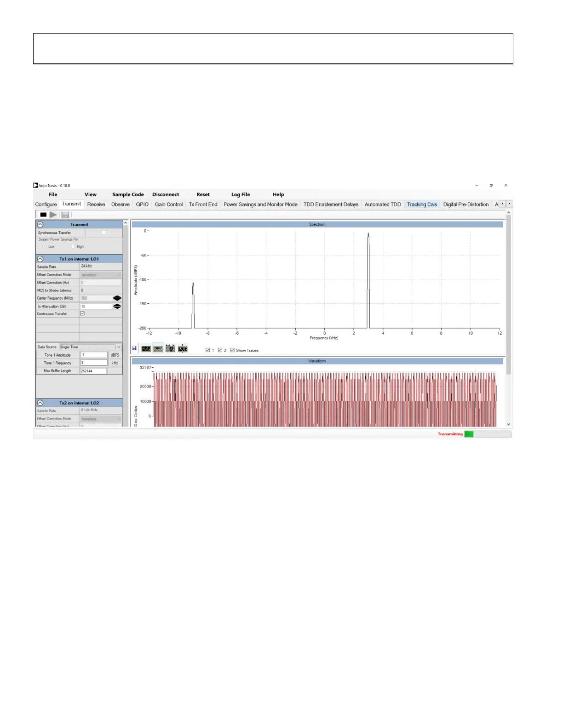Click the Waveform plot title bar
Screen dimensions: 563x728
point(317,361)
